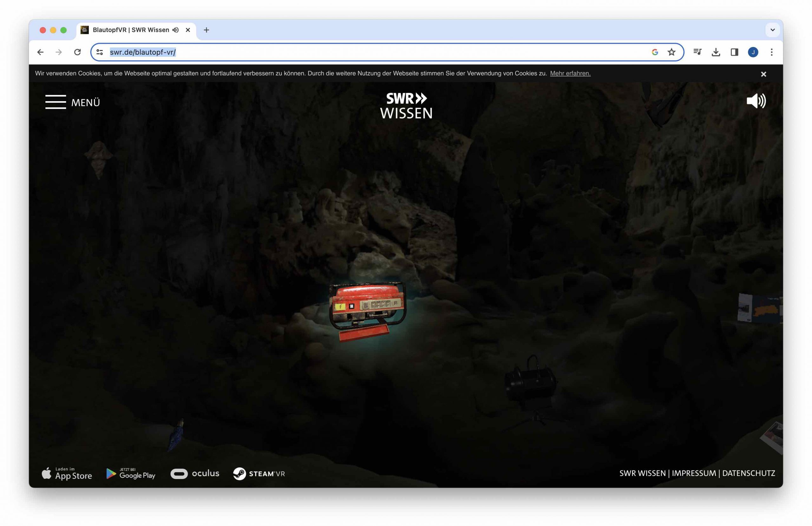Select the blue object on cave floor

tap(176, 435)
